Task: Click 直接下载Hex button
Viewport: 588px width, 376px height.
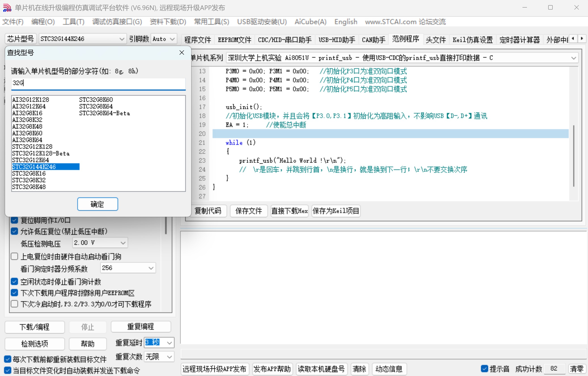Action: tap(289, 211)
